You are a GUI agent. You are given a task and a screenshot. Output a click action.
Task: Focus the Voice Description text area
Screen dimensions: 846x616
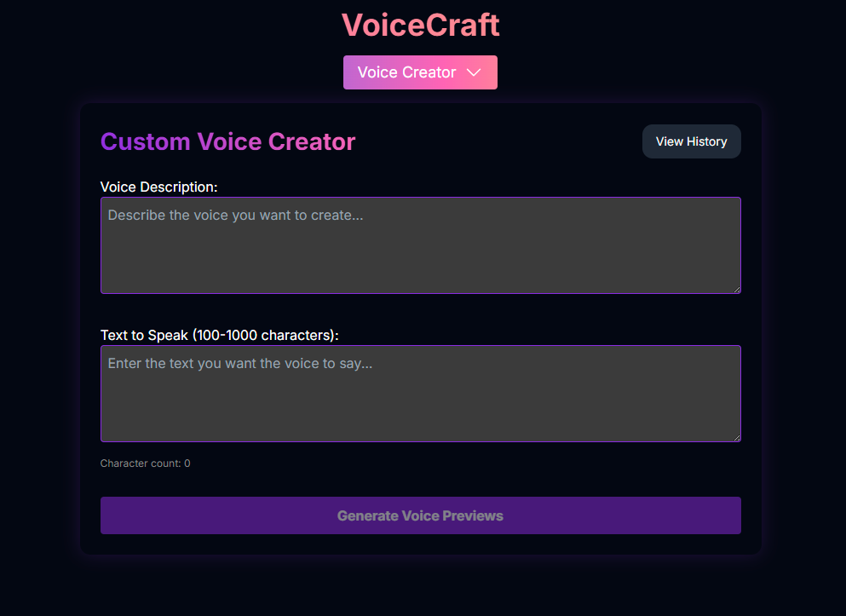(420, 245)
